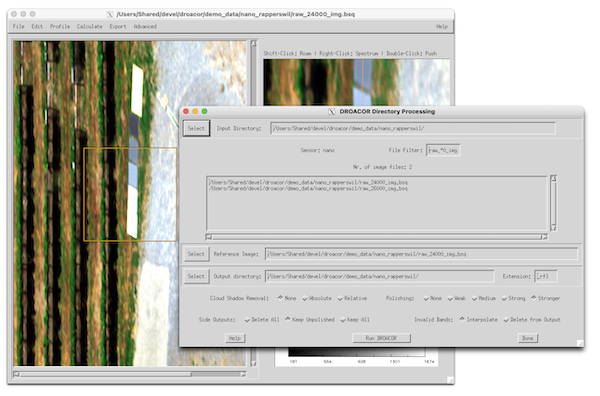Click Select button for Reference Image
Viewport: 600px width, 396px height.
[196, 254]
